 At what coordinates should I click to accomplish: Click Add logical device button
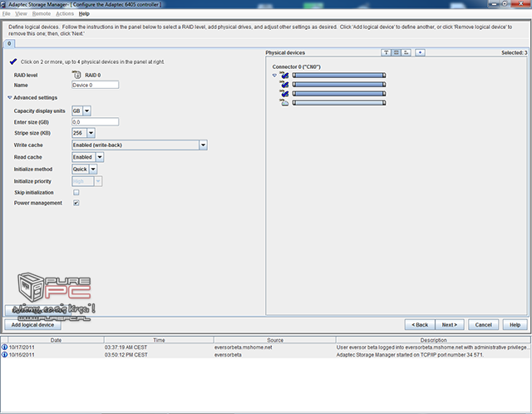[32, 325]
